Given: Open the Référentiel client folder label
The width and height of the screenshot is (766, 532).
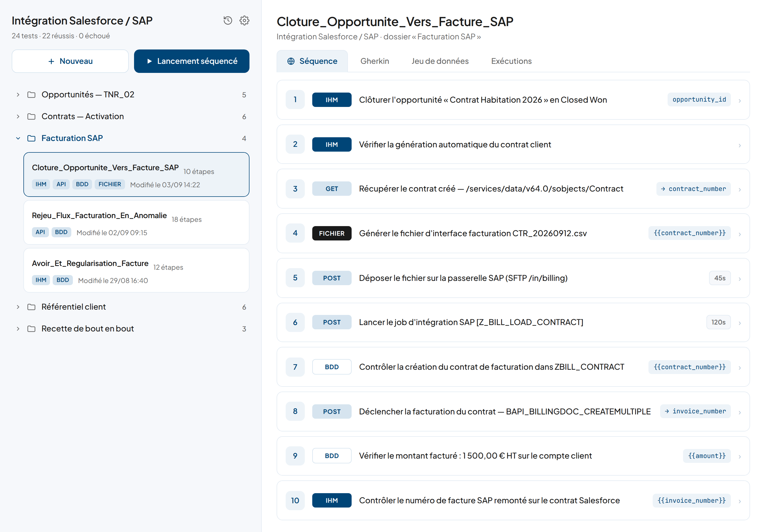Looking at the screenshot, I should click(x=74, y=307).
